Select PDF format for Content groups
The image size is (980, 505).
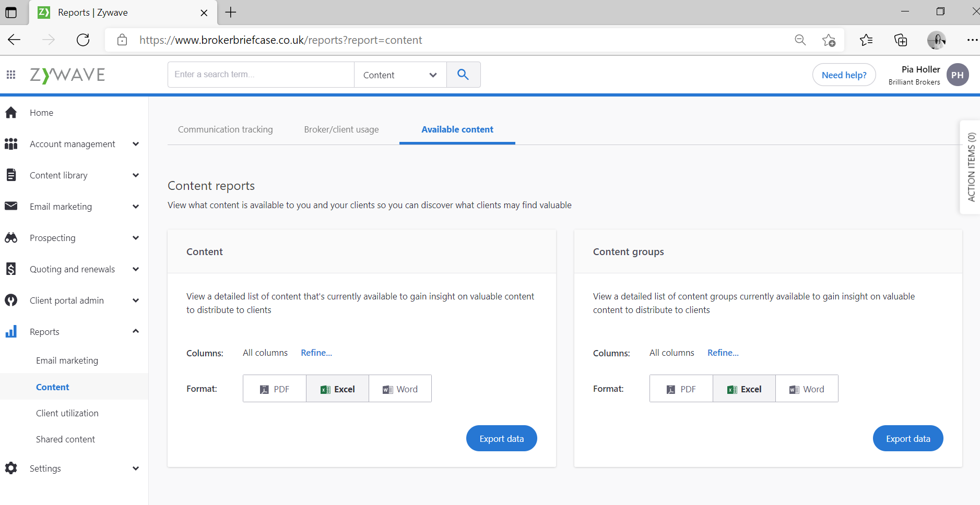(681, 389)
